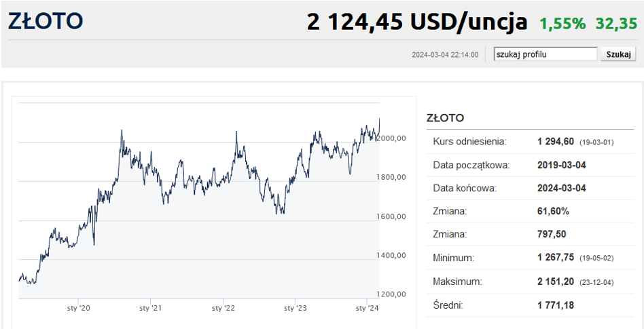Click the 1400,00 price axis label
The width and height of the screenshot is (644, 329).
pos(392,256)
